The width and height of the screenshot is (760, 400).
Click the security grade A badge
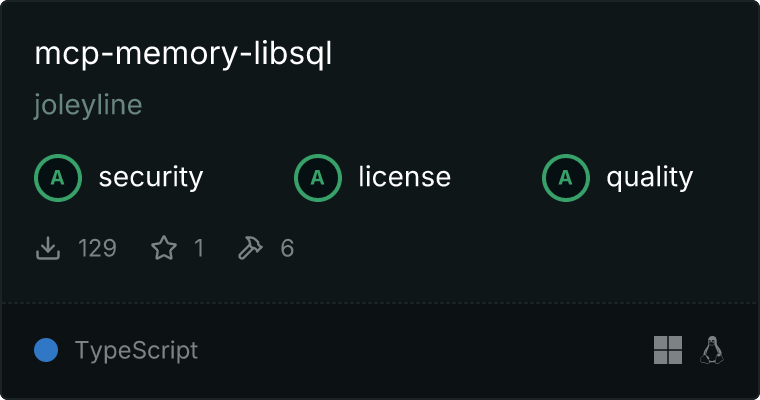[58, 178]
